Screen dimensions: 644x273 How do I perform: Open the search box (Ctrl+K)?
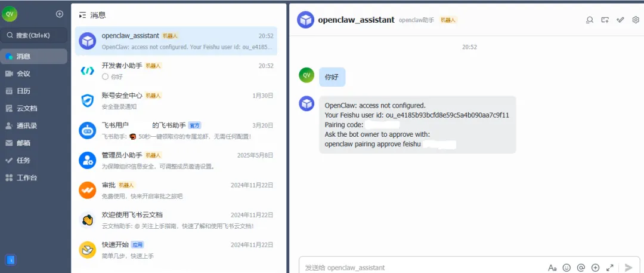33,35
